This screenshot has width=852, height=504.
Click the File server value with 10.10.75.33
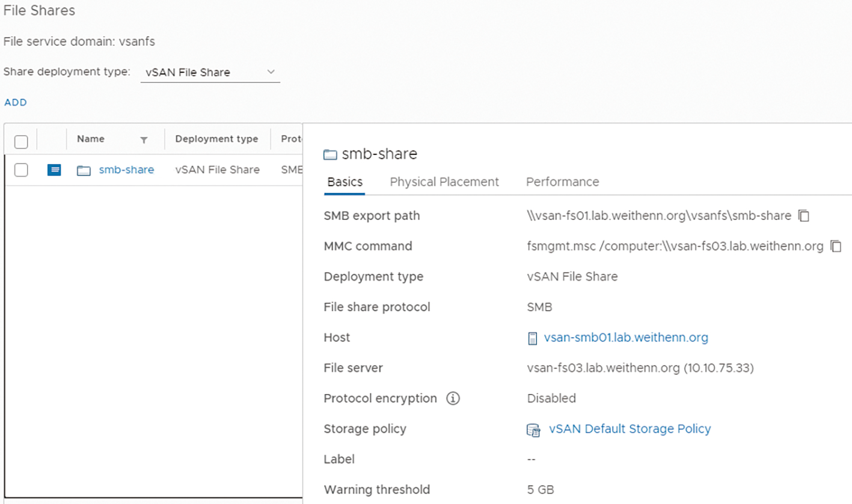[x=640, y=368]
